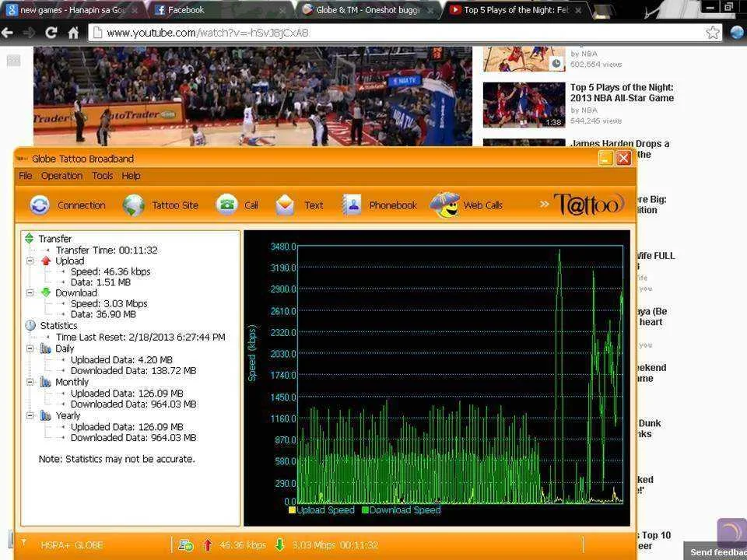
Task: Select the Statistics clock icon
Action: pos(30,325)
